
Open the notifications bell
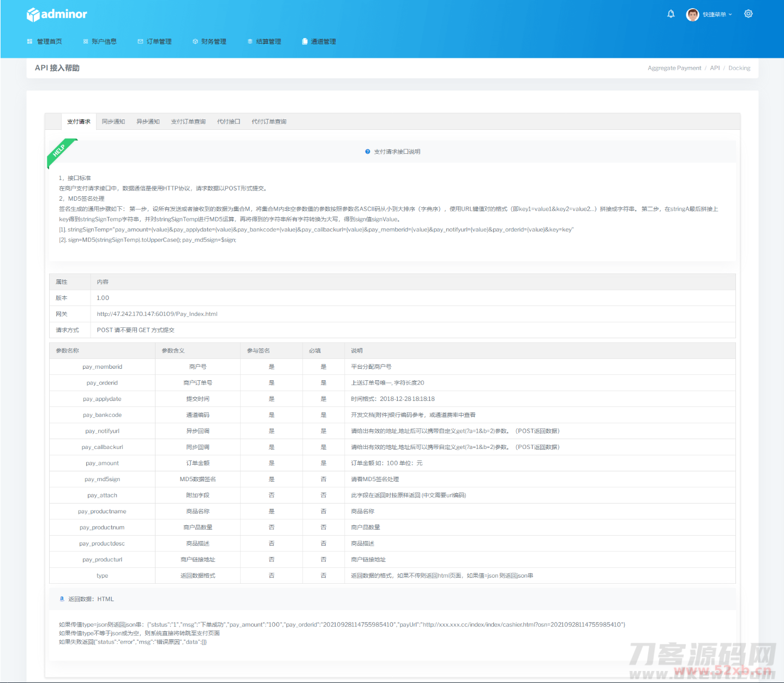click(x=671, y=14)
